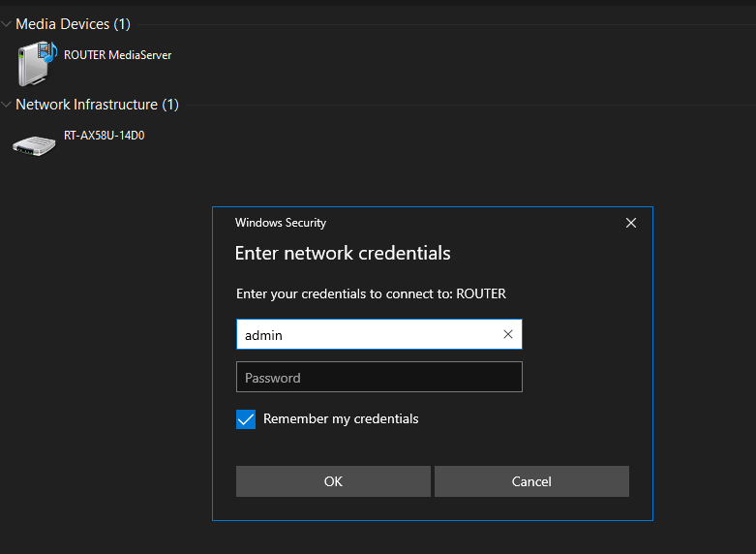The width and height of the screenshot is (756, 554).
Task: Focus the Password input field
Action: click(378, 377)
